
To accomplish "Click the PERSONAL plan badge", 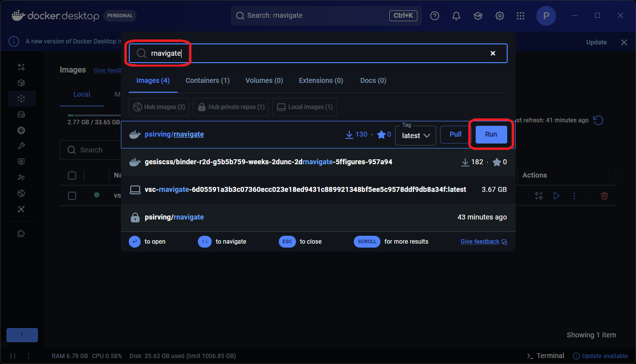I will [x=120, y=16].
